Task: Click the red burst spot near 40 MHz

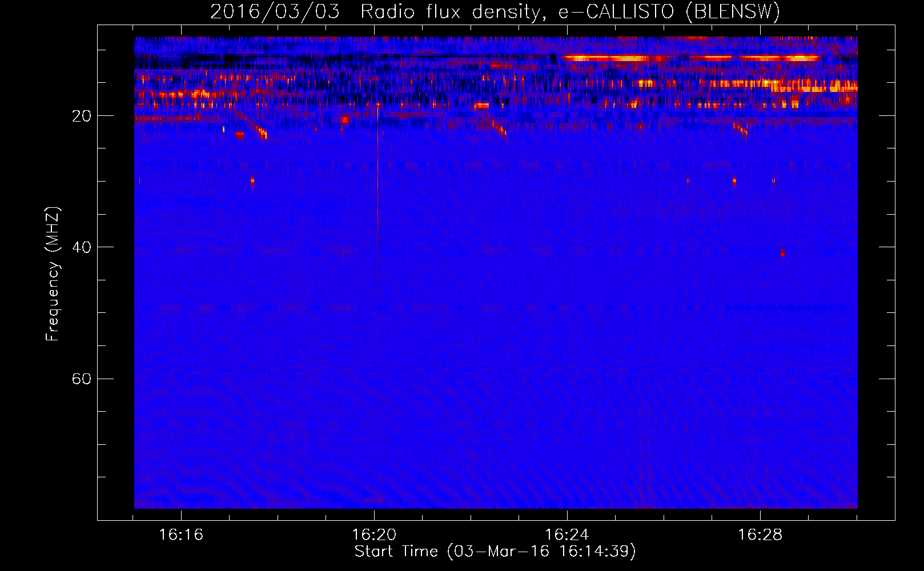Action: pyautogui.click(x=782, y=252)
